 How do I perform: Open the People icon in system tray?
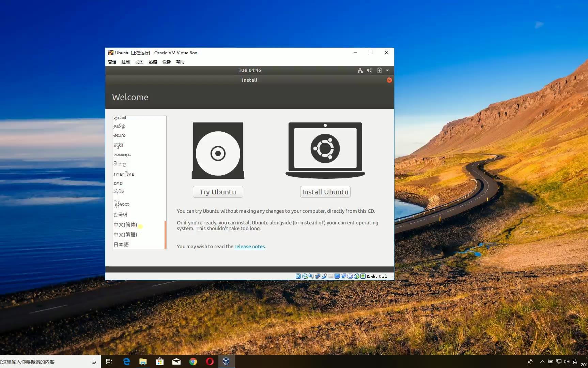pos(530,362)
